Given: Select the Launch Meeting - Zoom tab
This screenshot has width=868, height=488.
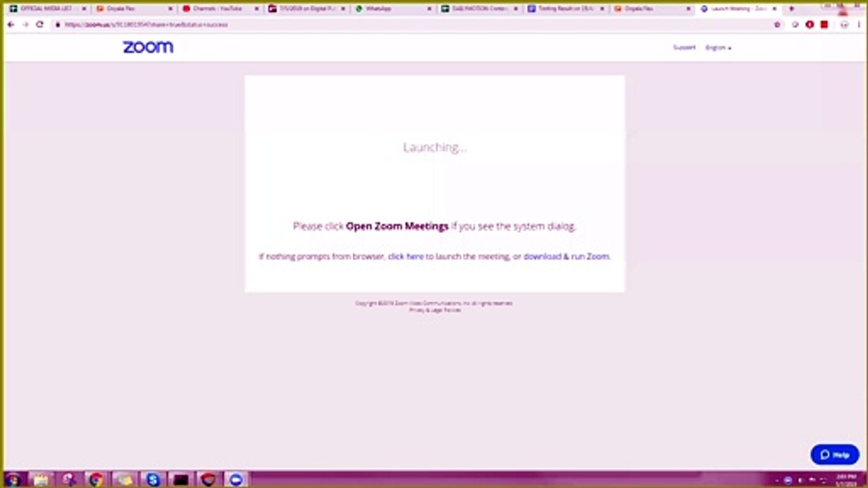Looking at the screenshot, I should (x=738, y=9).
